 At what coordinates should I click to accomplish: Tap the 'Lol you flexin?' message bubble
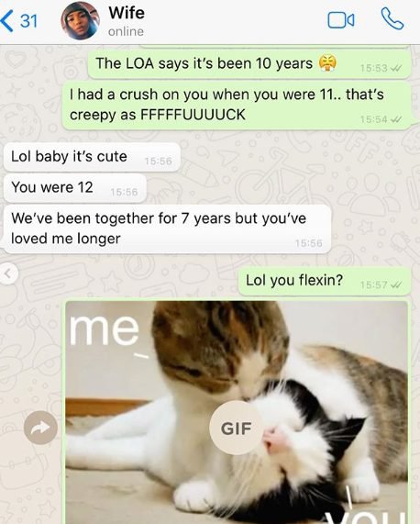click(x=325, y=281)
